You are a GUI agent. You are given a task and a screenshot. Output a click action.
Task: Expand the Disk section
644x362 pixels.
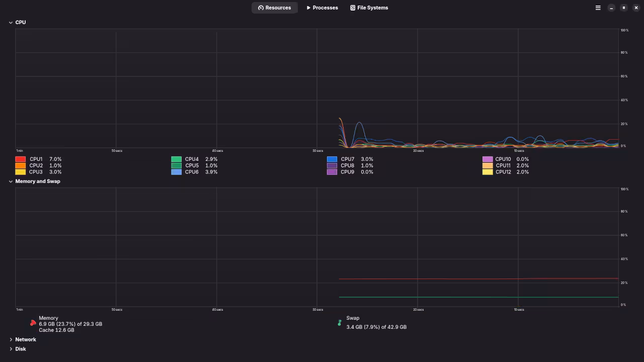(11, 348)
